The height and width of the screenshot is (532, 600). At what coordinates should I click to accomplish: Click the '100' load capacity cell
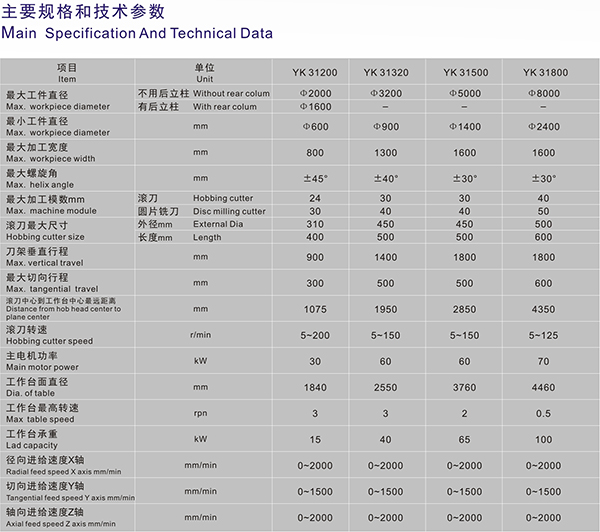[543, 439]
